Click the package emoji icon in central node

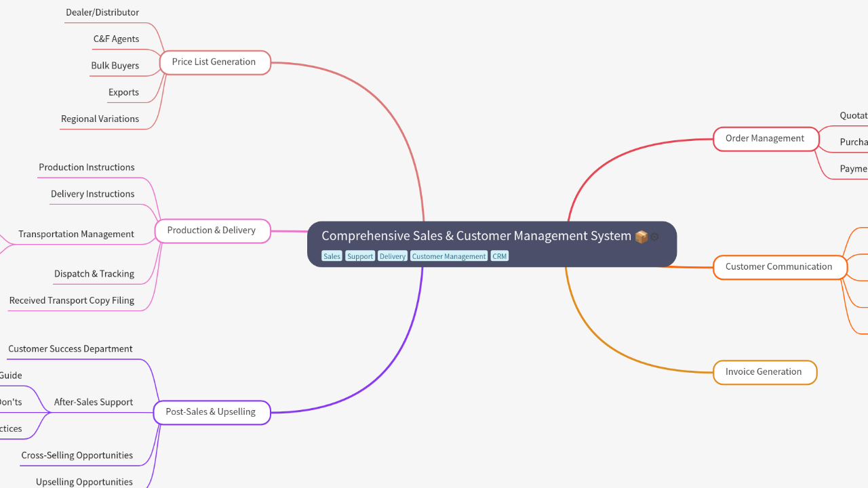641,237
